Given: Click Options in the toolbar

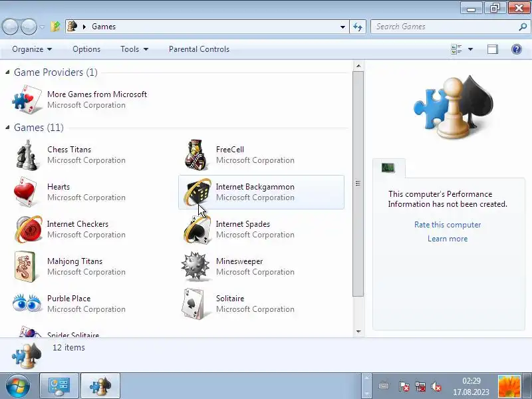Looking at the screenshot, I should click(x=86, y=49).
